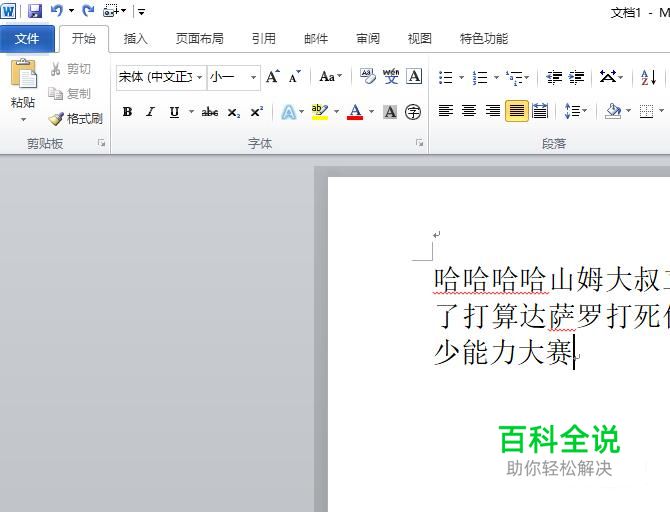Expand the 粘贴 options arrow
Screen dimensions: 670x512
click(23, 120)
